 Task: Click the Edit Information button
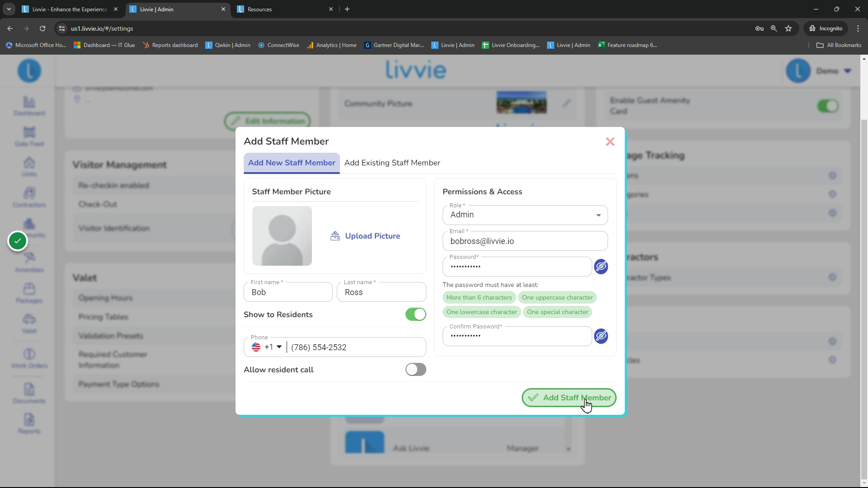267,121
